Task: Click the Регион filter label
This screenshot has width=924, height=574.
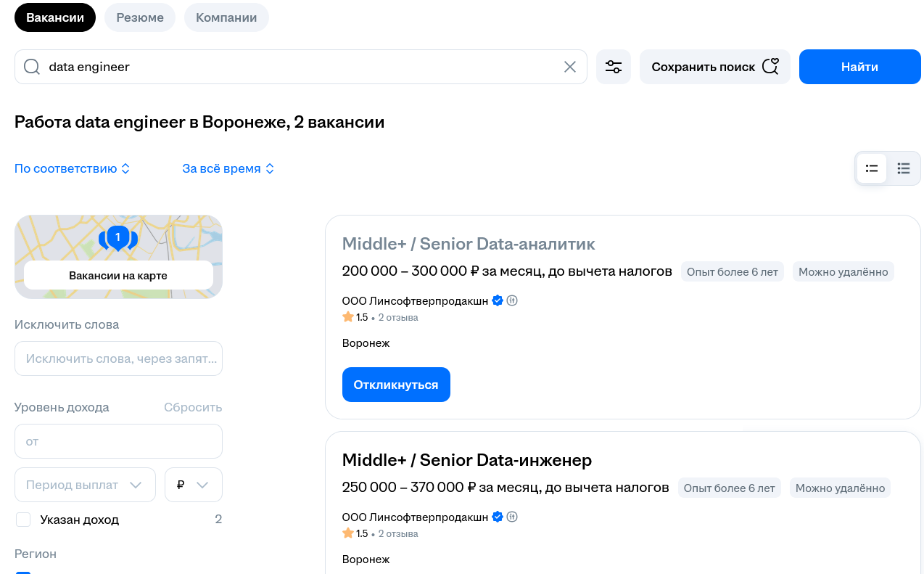Action: [x=36, y=554]
